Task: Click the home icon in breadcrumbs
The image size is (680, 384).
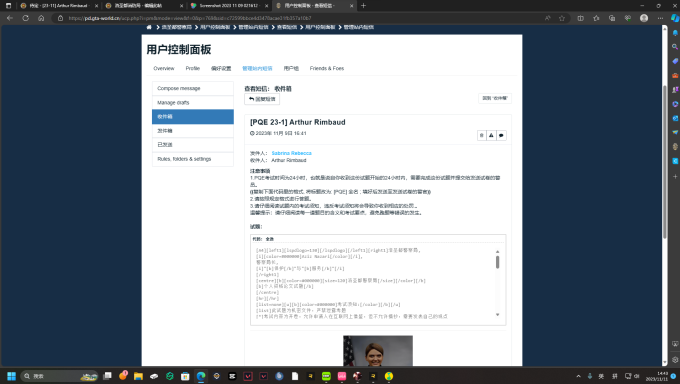Action: click(149, 27)
